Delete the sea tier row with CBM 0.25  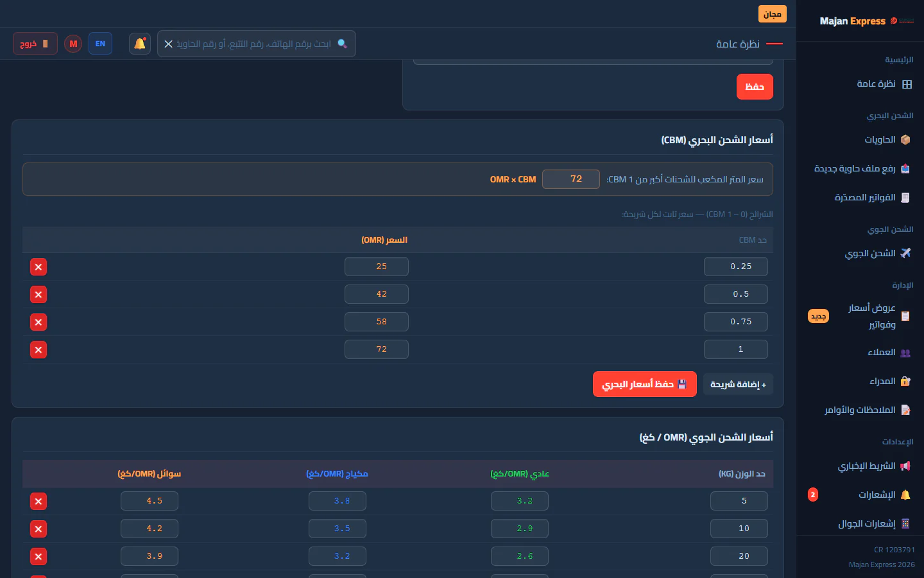(38, 267)
